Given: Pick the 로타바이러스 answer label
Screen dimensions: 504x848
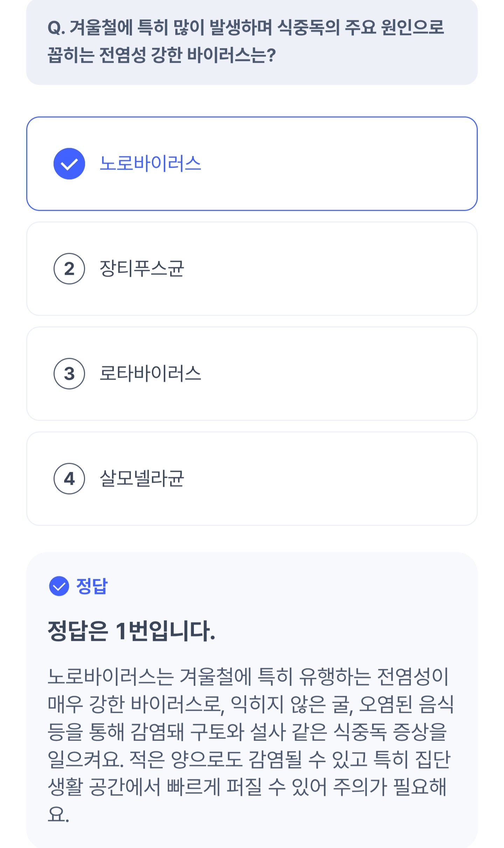Looking at the screenshot, I should tap(150, 374).
